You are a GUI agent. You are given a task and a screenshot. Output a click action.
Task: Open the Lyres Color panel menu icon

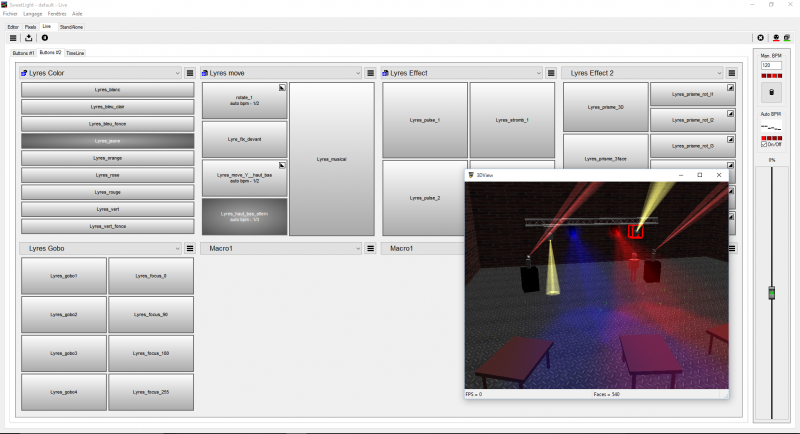click(188, 73)
